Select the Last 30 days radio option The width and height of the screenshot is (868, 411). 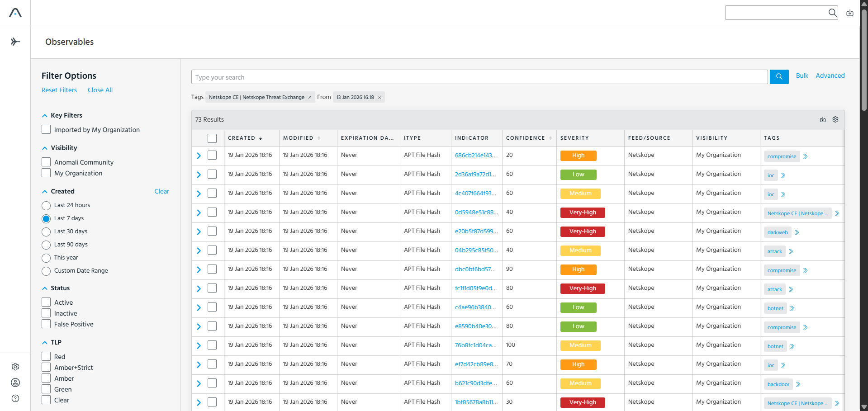46,232
